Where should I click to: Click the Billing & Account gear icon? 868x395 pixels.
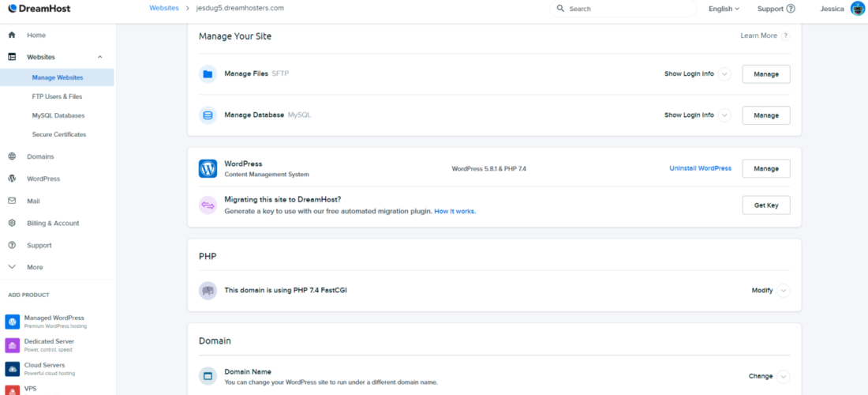coord(12,223)
